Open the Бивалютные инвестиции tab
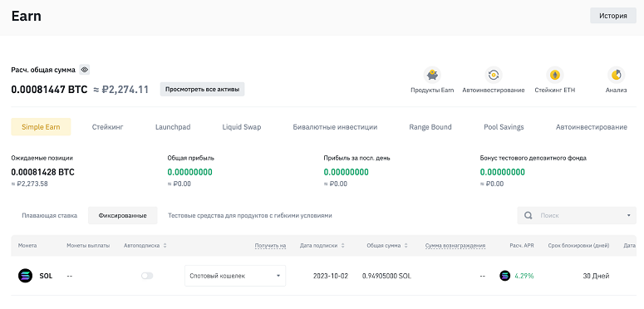Image resolution: width=644 pixels, height=309 pixels. (335, 127)
